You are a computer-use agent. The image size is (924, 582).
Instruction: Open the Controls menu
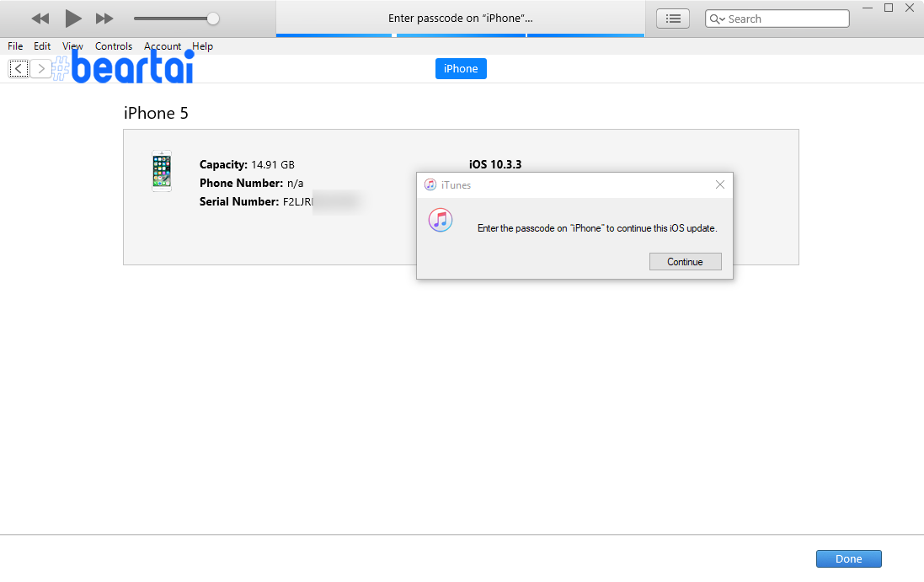point(114,46)
